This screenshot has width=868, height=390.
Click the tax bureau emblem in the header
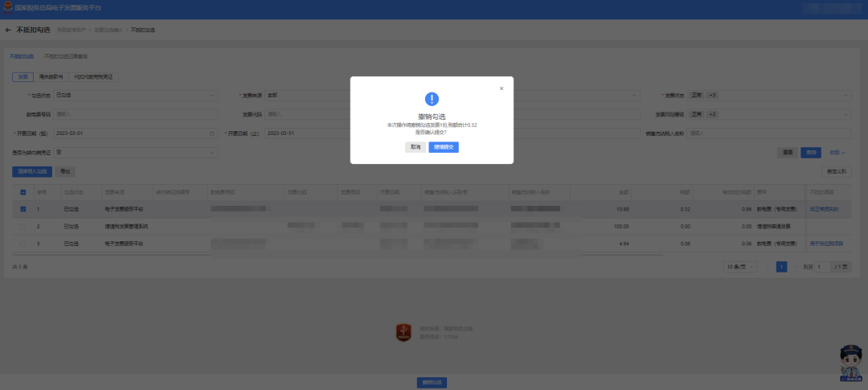(8, 8)
